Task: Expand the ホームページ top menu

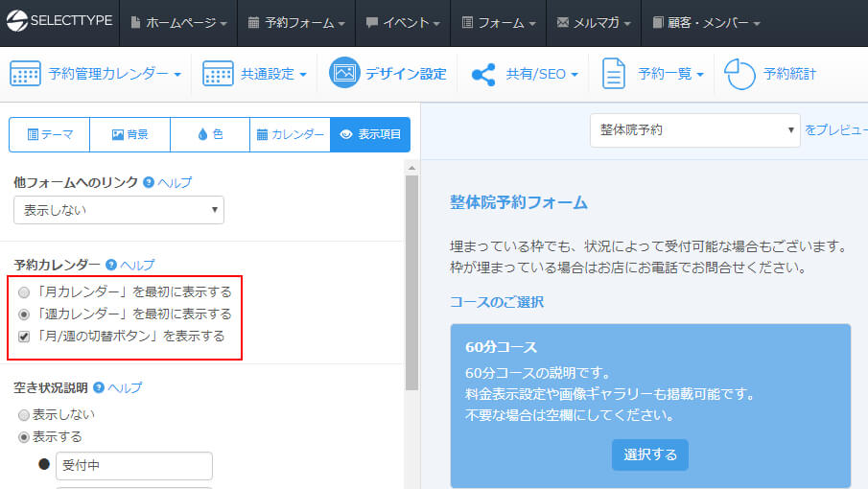Action: point(178,22)
